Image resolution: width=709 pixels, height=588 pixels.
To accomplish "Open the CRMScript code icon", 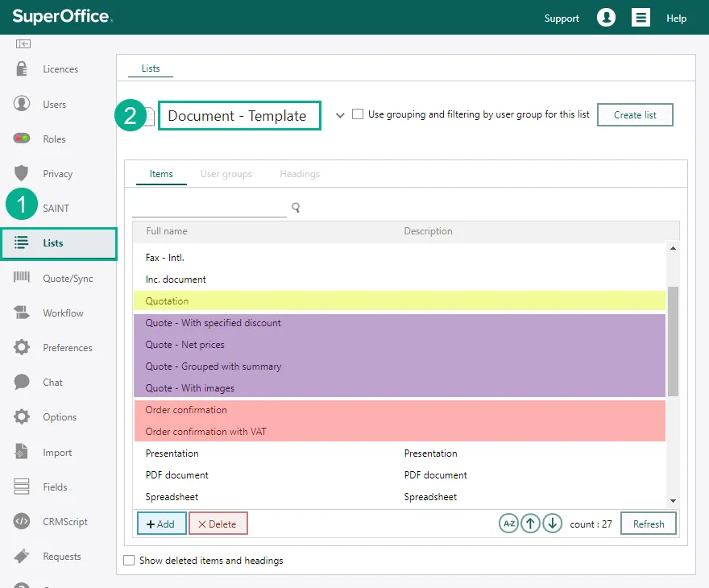I will (x=22, y=521).
